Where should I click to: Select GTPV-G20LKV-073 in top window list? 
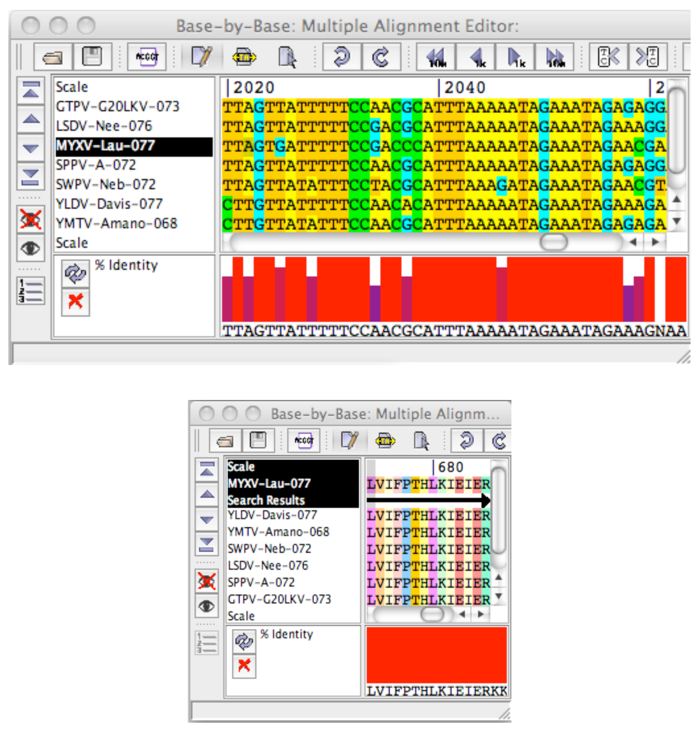tap(118, 107)
